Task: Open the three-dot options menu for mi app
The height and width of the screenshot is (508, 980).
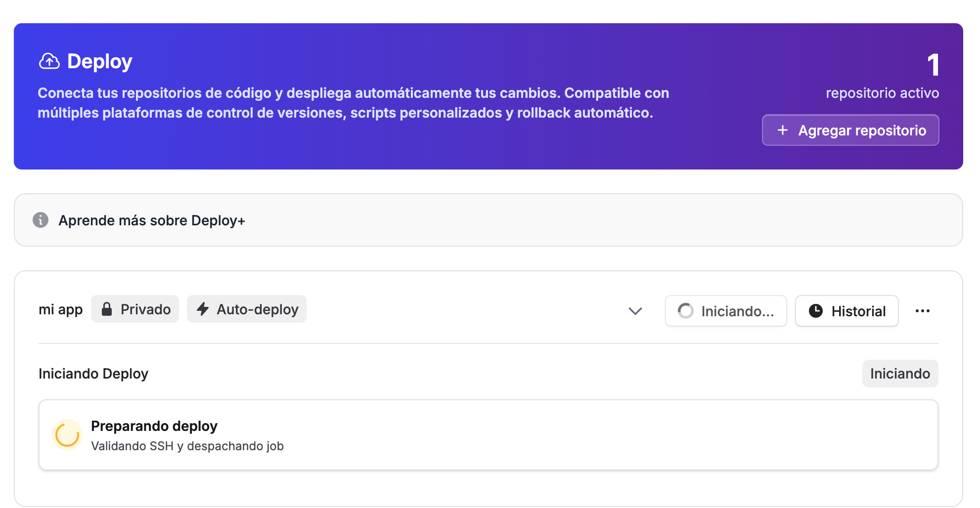Action: click(x=922, y=311)
